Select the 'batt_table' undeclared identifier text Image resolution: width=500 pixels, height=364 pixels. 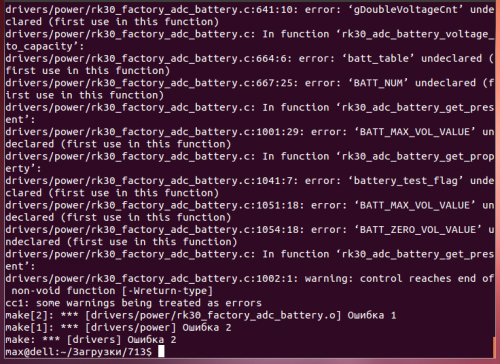tap(378, 59)
